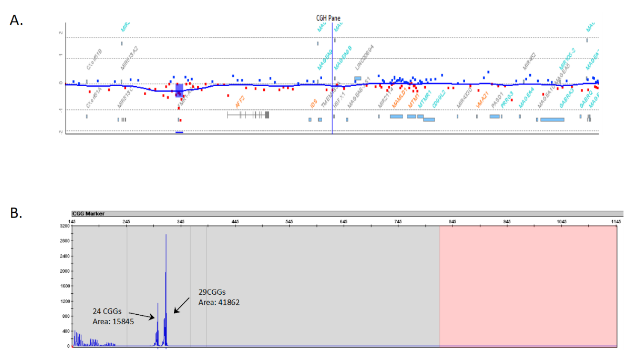Click the blue highlighted aberration block near FMR1
Screen dimensions: 633x364
[179, 90]
